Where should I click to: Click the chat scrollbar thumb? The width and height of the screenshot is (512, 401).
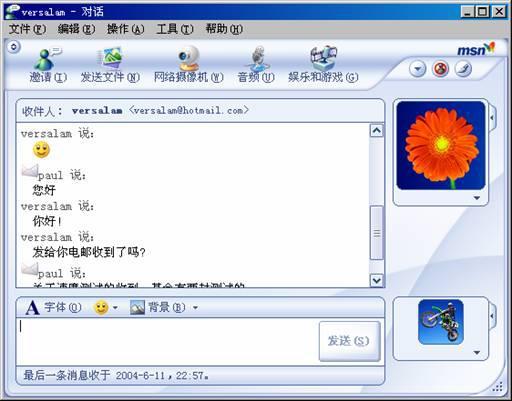377,233
